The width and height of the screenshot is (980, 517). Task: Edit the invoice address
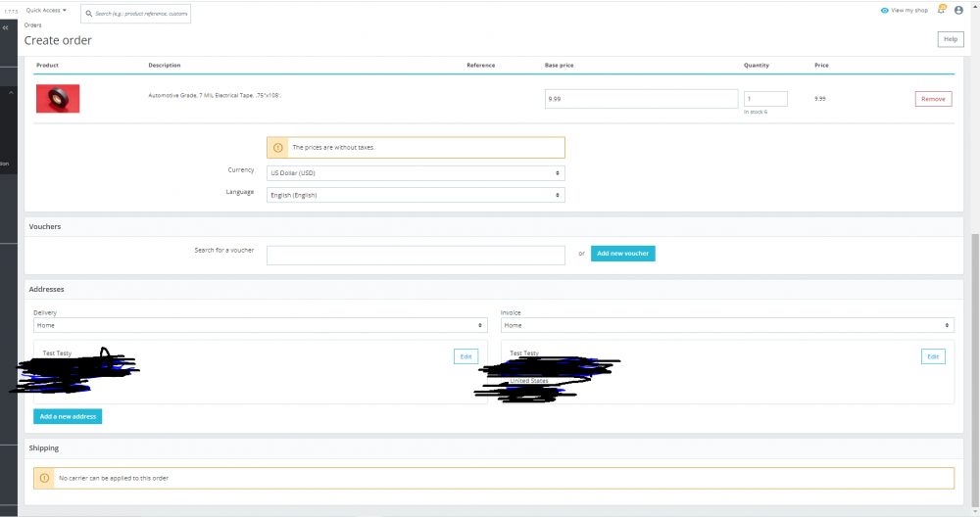point(933,356)
